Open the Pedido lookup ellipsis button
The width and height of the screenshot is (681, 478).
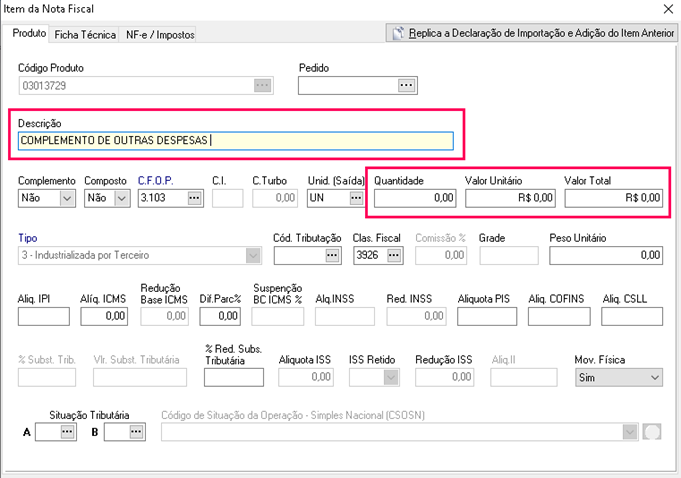[x=405, y=86]
